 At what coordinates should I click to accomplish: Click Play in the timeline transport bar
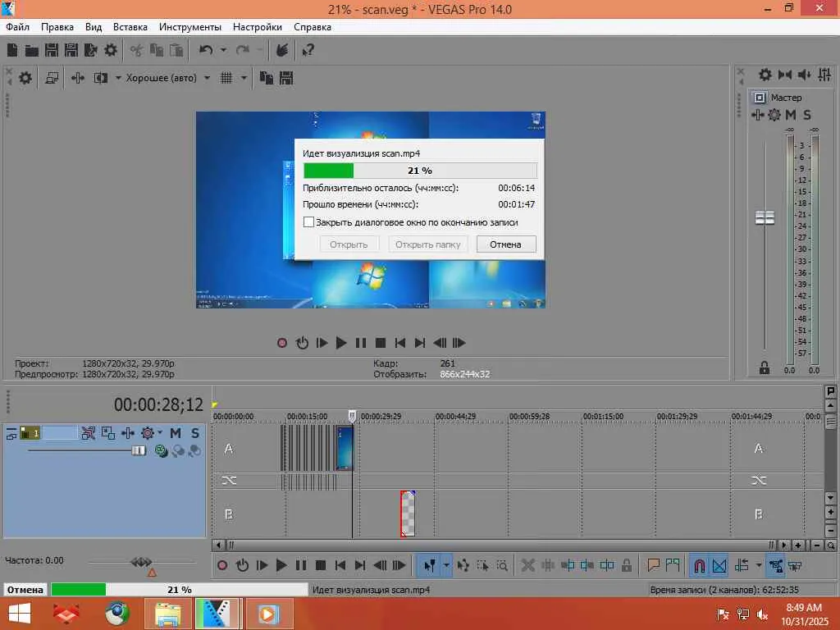(281, 565)
